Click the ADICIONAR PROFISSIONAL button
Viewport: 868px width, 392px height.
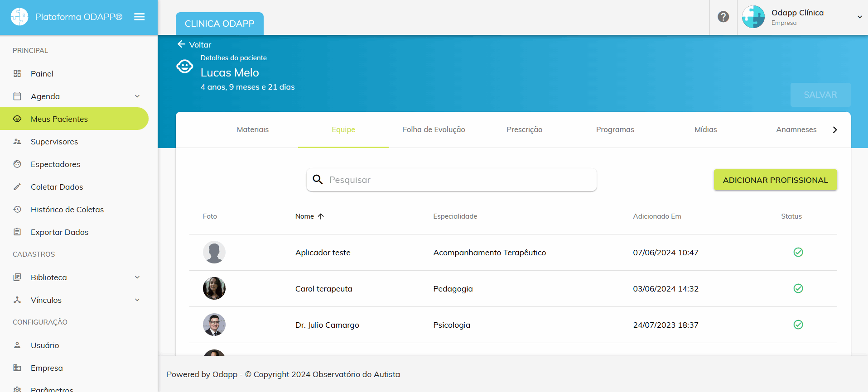click(775, 180)
